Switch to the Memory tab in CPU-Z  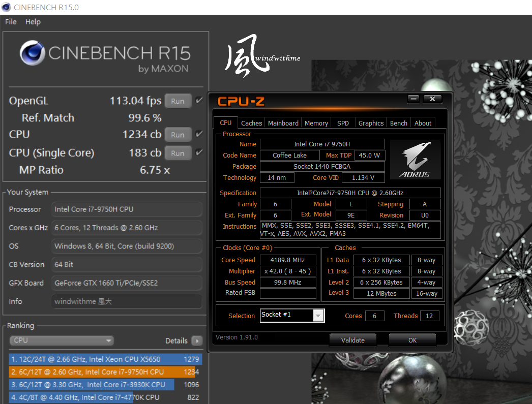coord(316,123)
